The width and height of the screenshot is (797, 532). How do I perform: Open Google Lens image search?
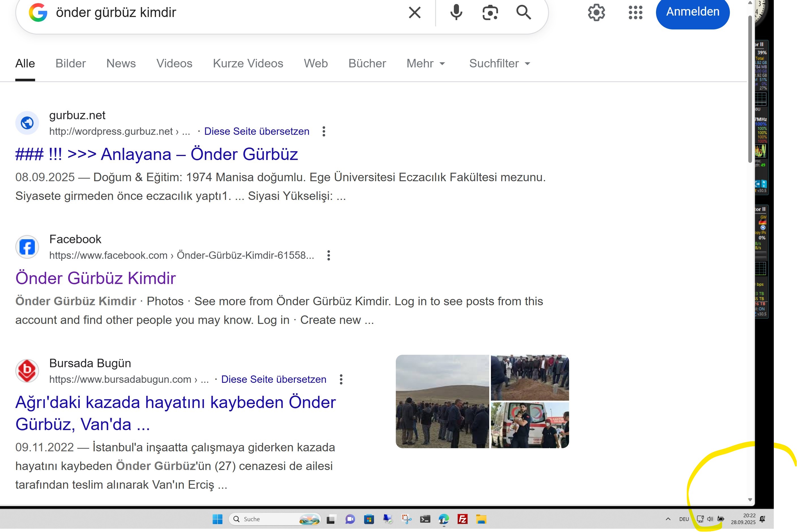(x=490, y=12)
